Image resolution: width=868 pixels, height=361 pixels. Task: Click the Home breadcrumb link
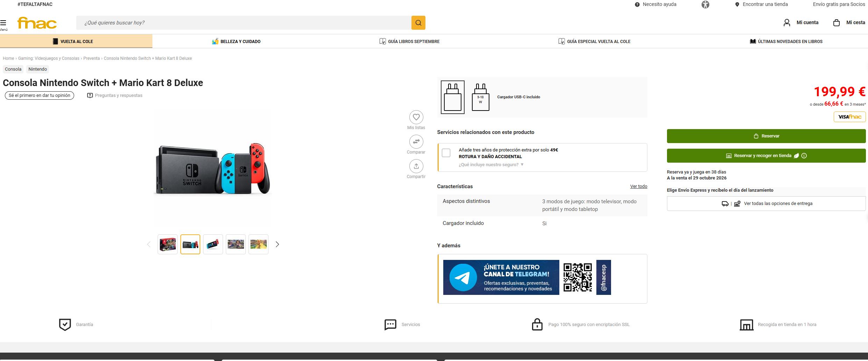click(8, 58)
